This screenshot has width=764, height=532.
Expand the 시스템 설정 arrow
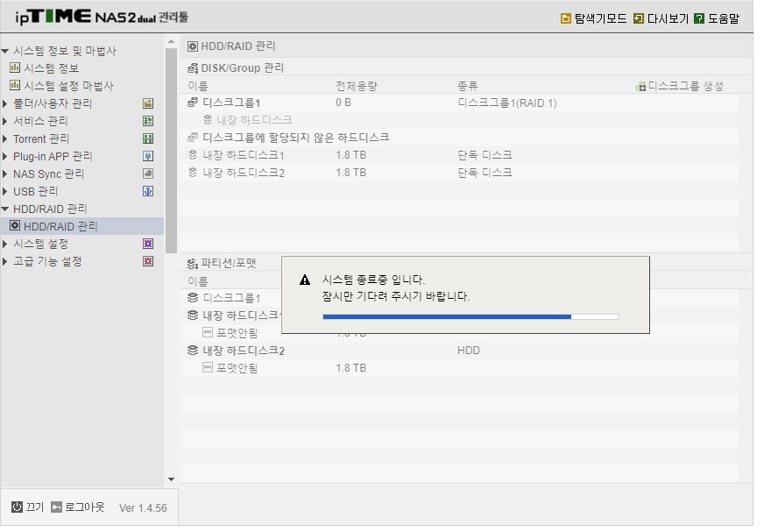pyautogui.click(x=5, y=244)
